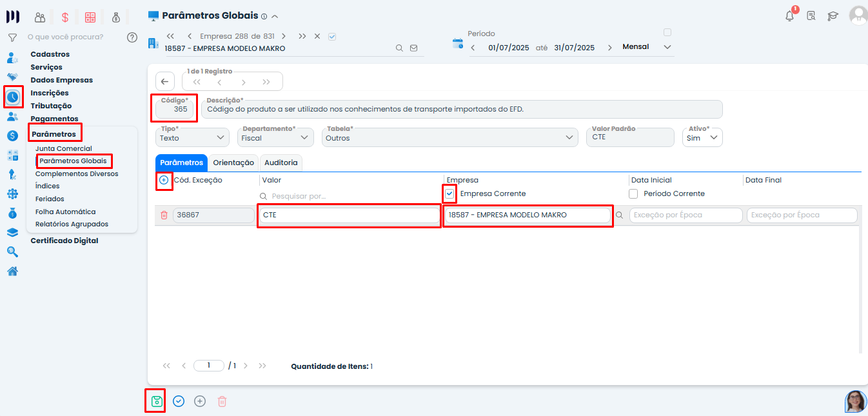Clear company selection with X button

(317, 37)
